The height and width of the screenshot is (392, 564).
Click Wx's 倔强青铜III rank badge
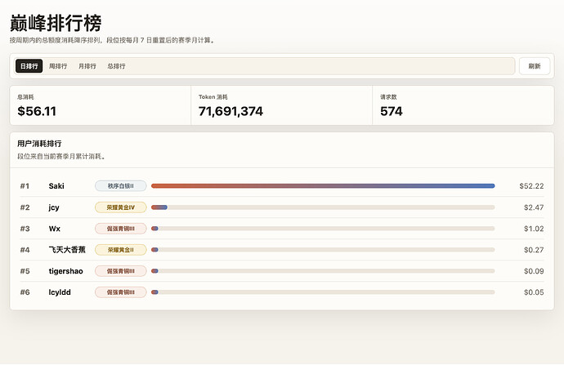pos(120,229)
